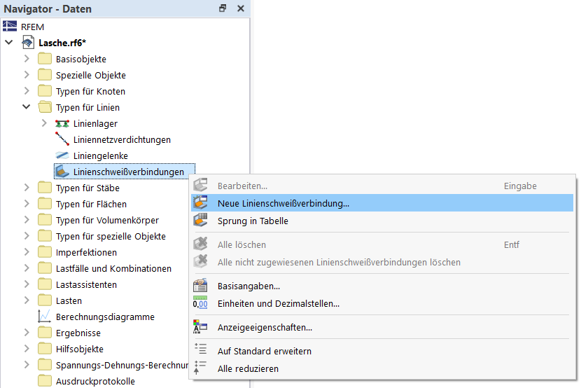Viewport: 588px width, 388px height.
Task: Click the Linienlager support icon
Action: click(62, 123)
